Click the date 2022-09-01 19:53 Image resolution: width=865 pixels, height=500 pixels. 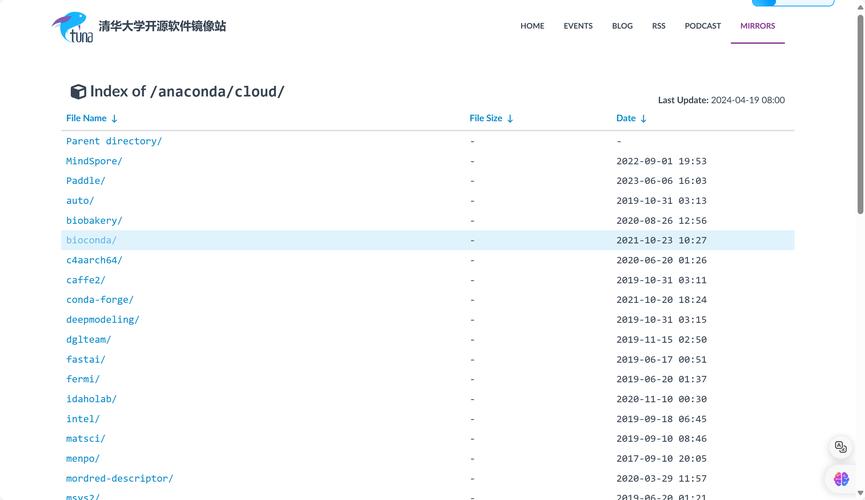661,161
